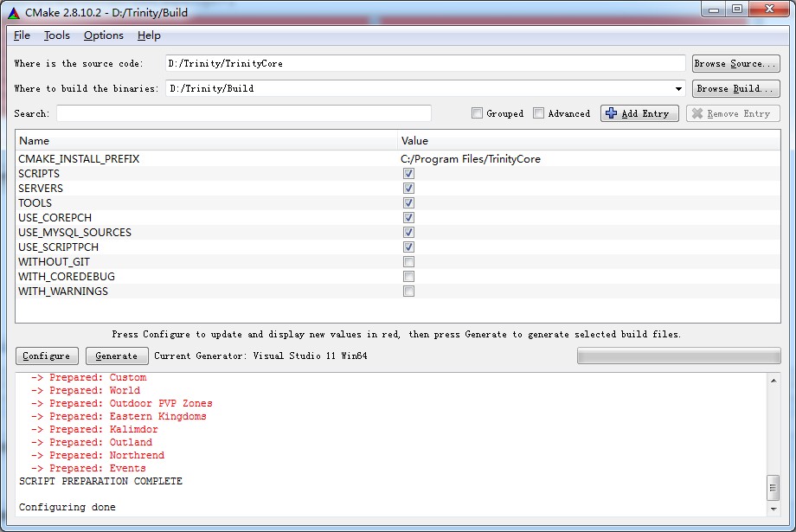Select the WITH_WARNINGS entry name
Screen dimensions: 796x532
(63, 292)
